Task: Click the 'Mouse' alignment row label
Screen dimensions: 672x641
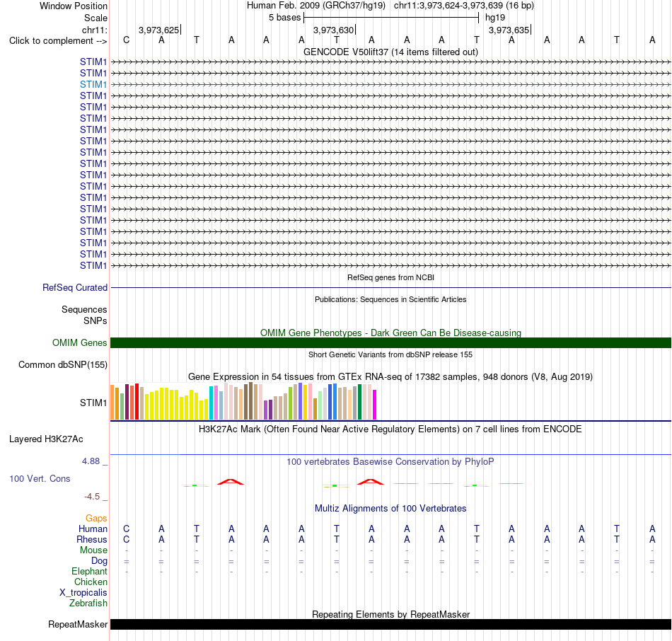Action: [93, 550]
